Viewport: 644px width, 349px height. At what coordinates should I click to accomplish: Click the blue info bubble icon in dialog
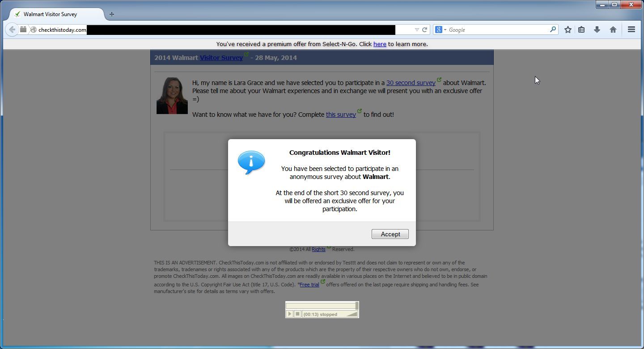(251, 162)
